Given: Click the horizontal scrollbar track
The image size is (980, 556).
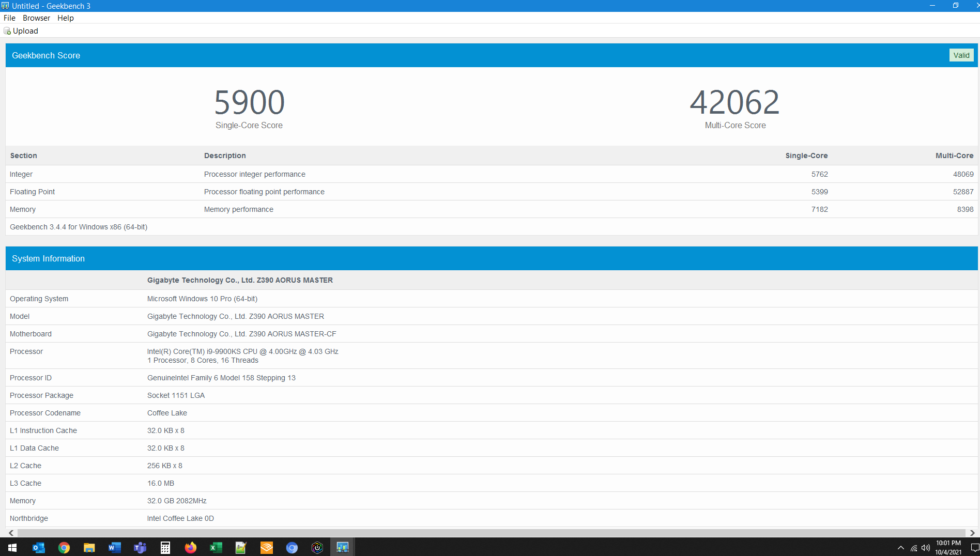Looking at the screenshot, I should tap(491, 533).
